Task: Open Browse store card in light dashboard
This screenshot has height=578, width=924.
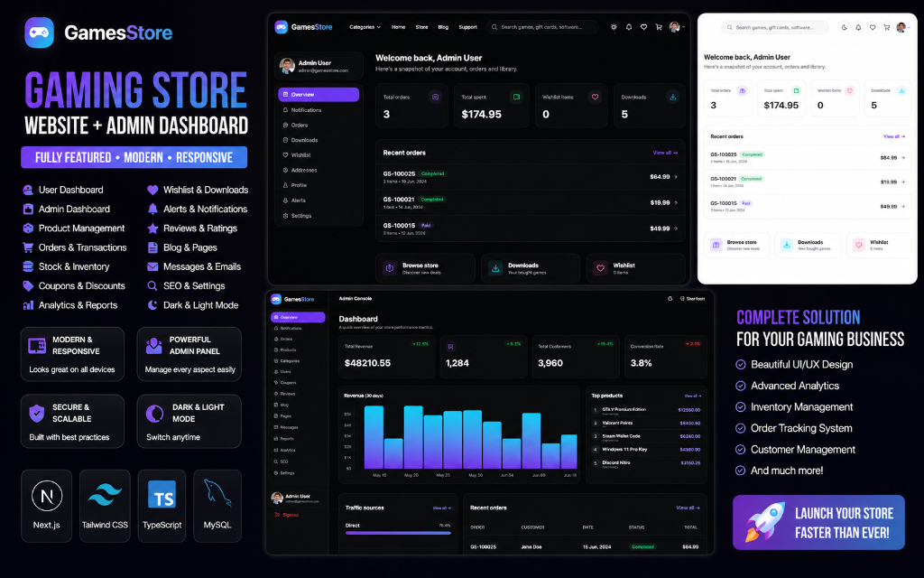Action: pyautogui.click(x=736, y=245)
